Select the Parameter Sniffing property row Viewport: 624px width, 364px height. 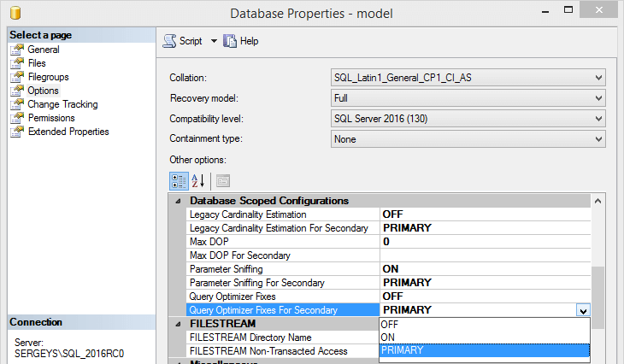388,269
